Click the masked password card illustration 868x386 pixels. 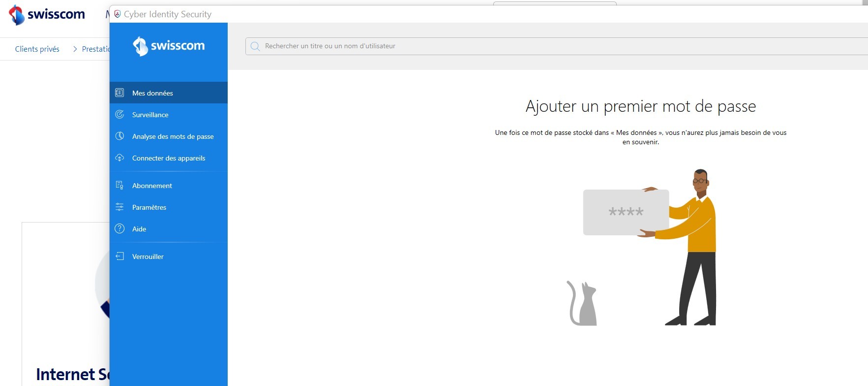point(626,212)
